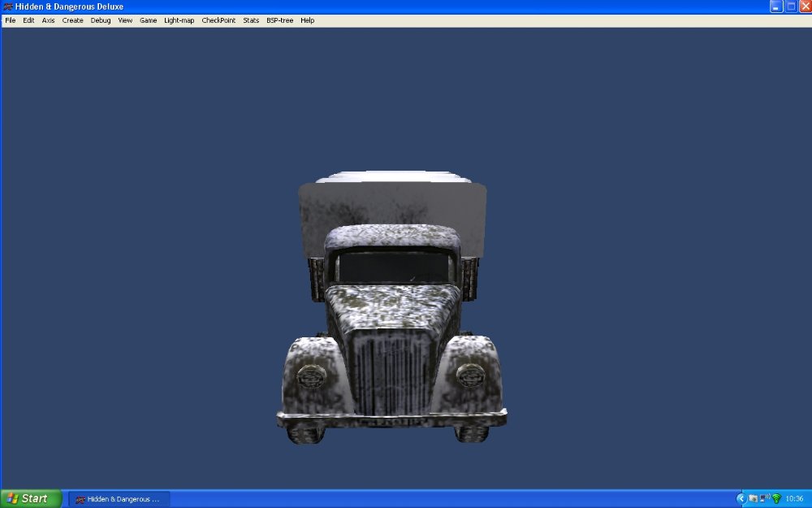Open the Light-map menu
Screen dimensions: 812x508
pos(179,20)
